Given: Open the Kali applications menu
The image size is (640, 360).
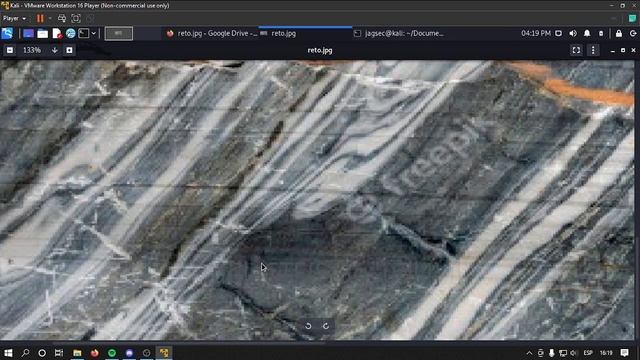Looking at the screenshot, I should [x=7, y=33].
